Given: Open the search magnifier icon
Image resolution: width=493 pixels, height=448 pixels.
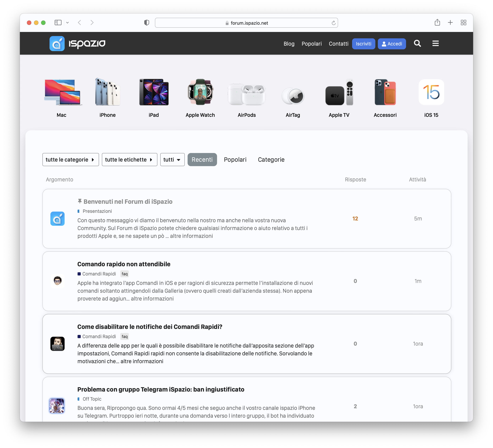Looking at the screenshot, I should [417, 43].
